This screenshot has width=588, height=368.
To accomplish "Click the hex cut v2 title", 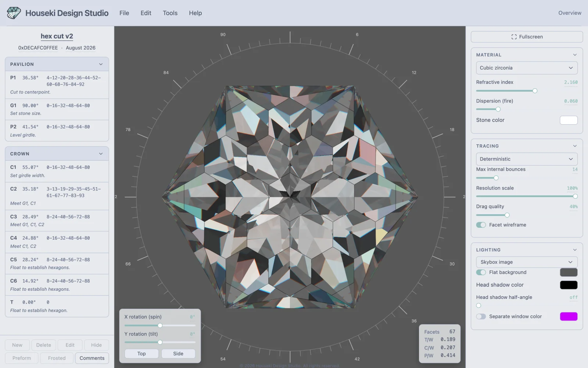I will [57, 36].
